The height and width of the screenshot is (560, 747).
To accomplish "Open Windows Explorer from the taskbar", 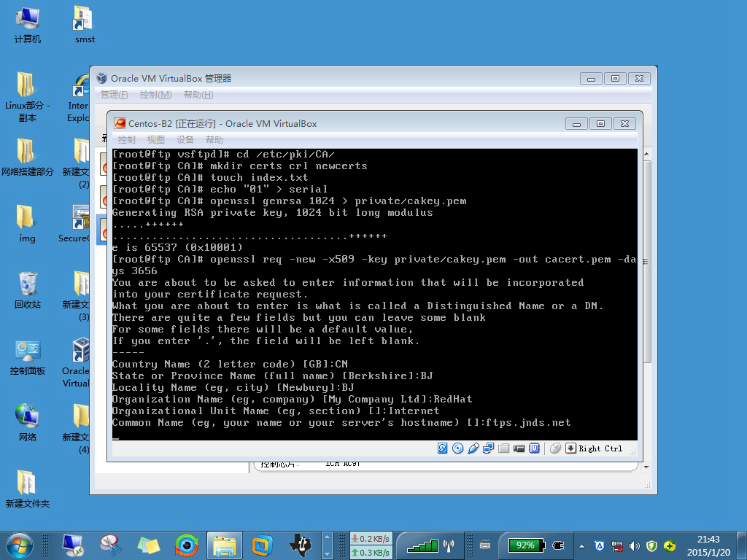I will click(x=225, y=545).
